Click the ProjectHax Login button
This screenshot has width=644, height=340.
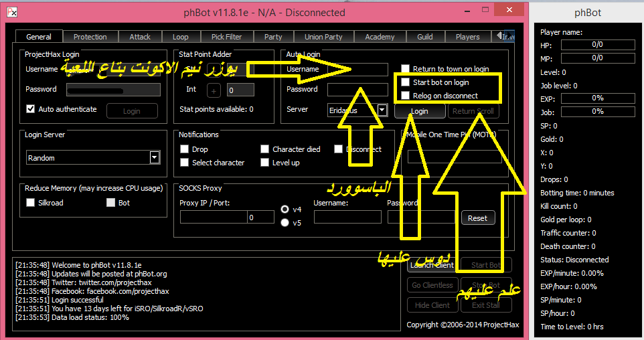(132, 111)
